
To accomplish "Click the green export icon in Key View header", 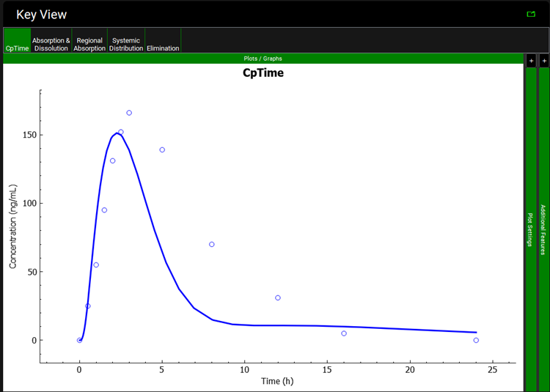I will [531, 14].
